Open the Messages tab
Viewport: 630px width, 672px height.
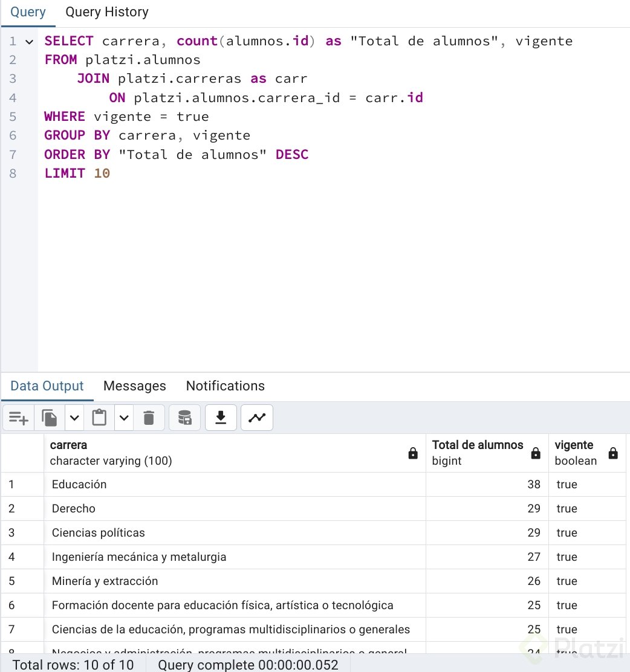(135, 386)
